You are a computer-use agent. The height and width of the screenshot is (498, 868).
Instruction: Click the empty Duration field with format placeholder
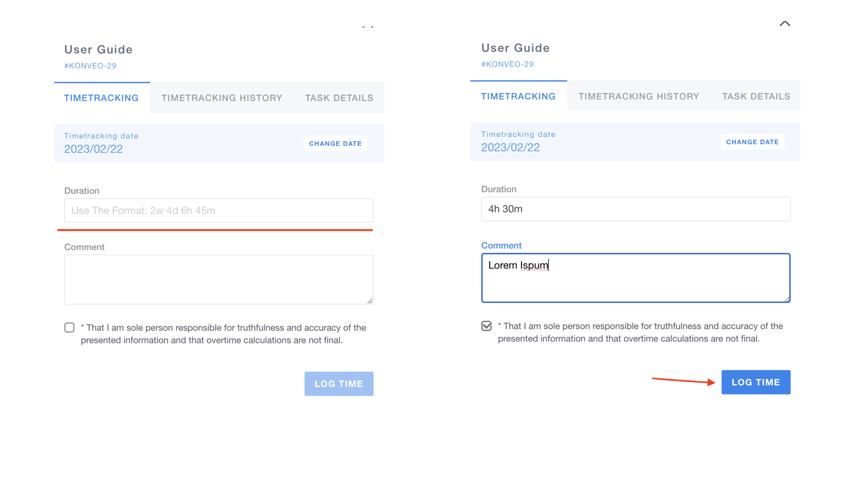[219, 211]
